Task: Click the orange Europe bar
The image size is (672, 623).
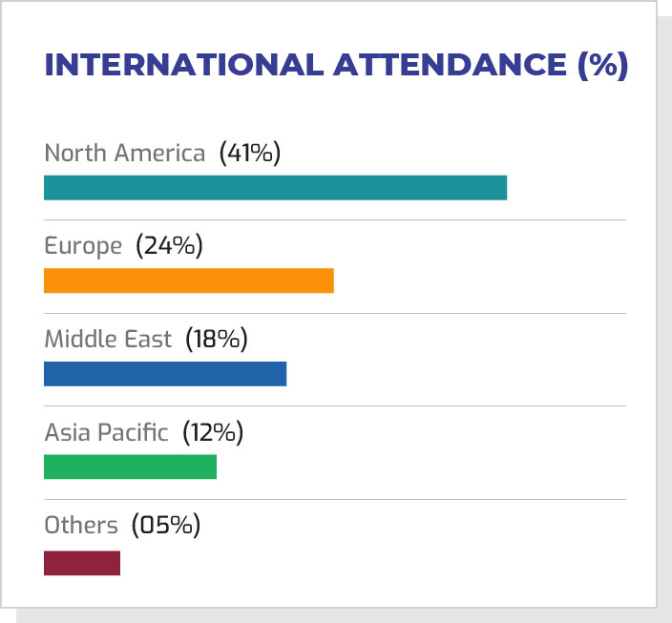Action: click(x=189, y=280)
